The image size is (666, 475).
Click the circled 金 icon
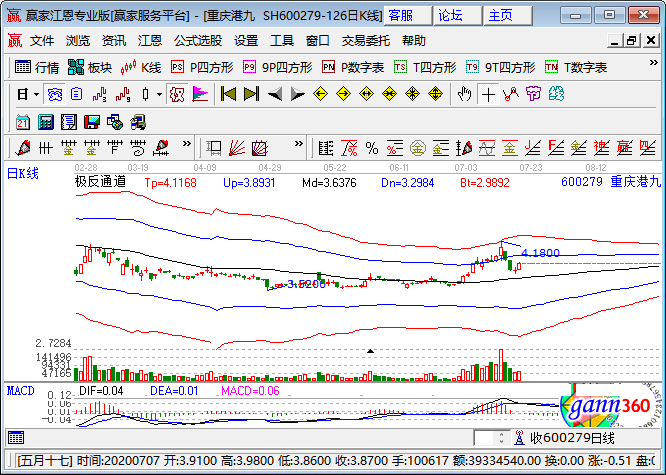pyautogui.click(x=418, y=148)
